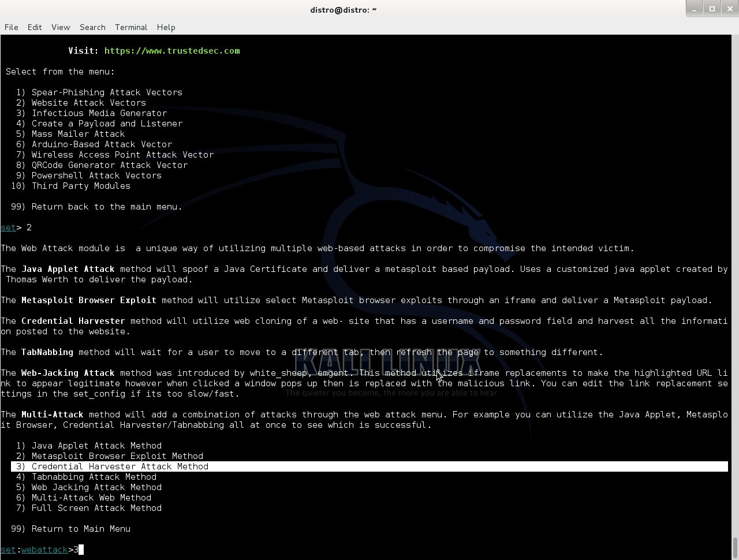
Task: Click the 'Arduino-Based Attack Vector' line
Action: point(94,144)
